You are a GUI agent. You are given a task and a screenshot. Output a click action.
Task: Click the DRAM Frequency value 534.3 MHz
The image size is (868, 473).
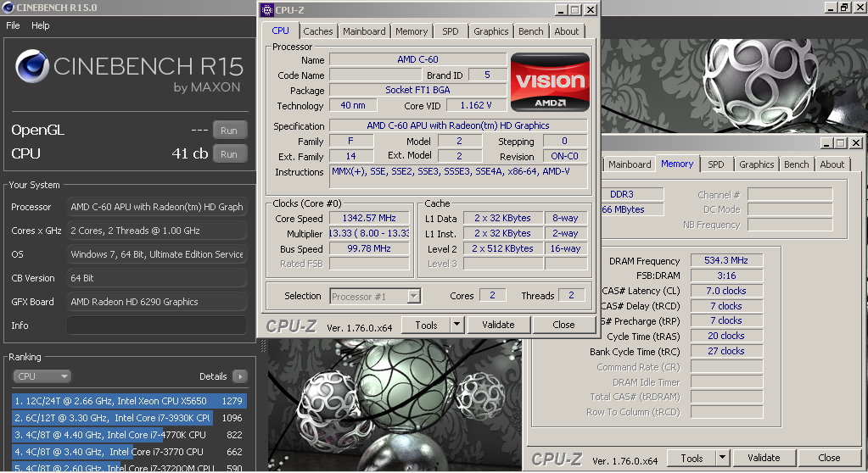[726, 260]
